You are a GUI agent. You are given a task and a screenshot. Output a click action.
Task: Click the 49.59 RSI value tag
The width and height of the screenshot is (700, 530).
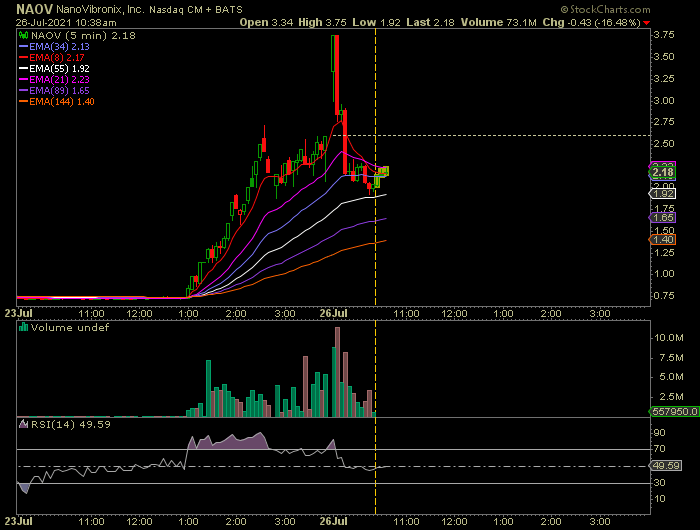point(666,466)
